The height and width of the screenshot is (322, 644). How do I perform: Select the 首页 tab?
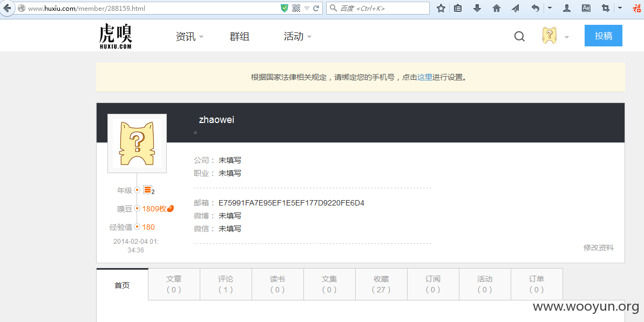(x=123, y=285)
